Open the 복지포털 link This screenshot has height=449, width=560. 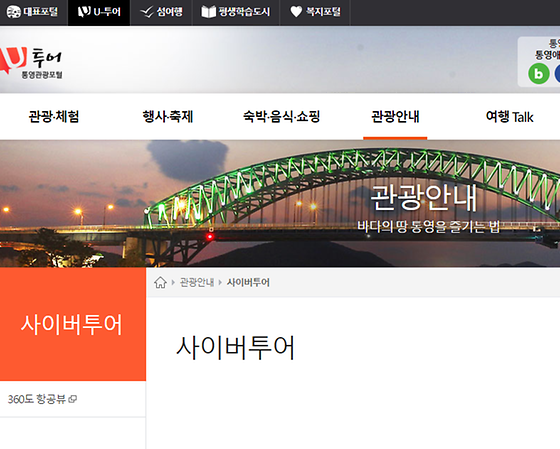click(x=315, y=12)
